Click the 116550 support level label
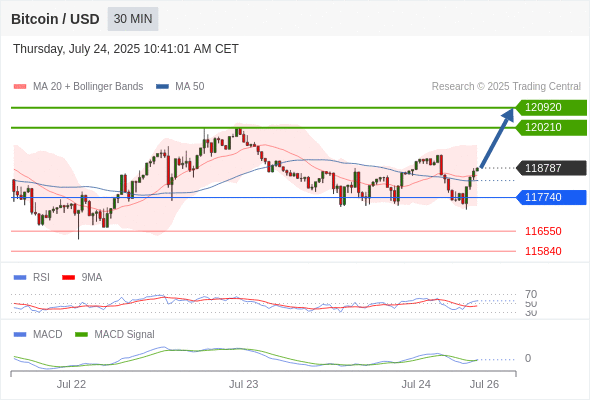The height and width of the screenshot is (400, 590). click(543, 231)
